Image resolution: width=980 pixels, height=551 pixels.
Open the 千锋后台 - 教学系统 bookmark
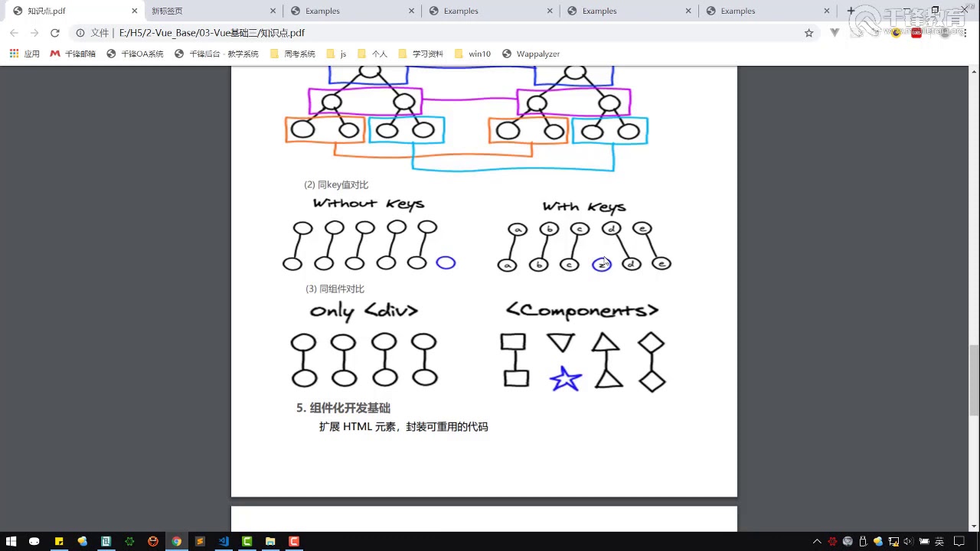pyautogui.click(x=217, y=54)
